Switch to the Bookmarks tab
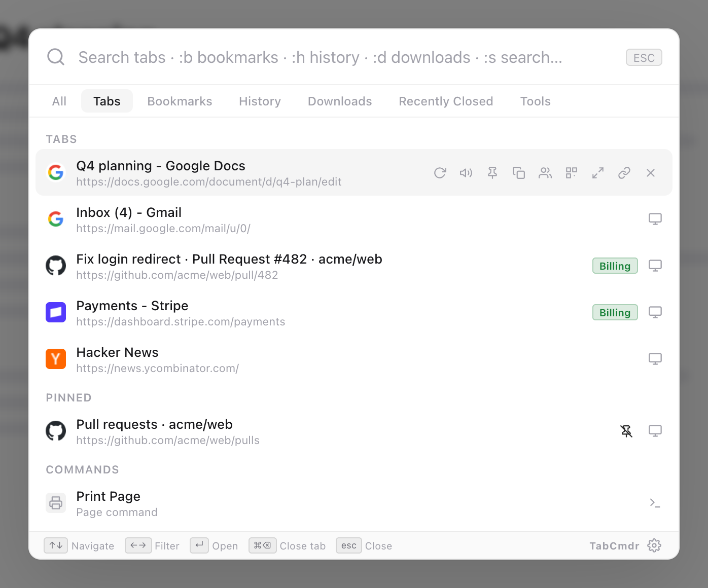This screenshot has width=708, height=588. [x=180, y=101]
